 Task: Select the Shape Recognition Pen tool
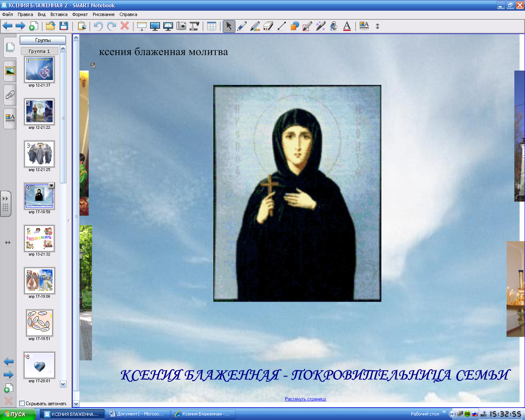(x=308, y=26)
